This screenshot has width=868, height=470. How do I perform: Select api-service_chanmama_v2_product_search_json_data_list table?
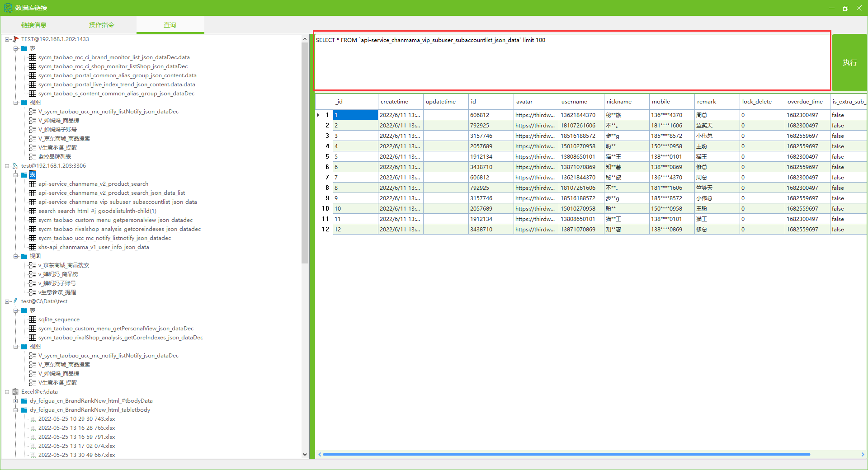[112, 193]
